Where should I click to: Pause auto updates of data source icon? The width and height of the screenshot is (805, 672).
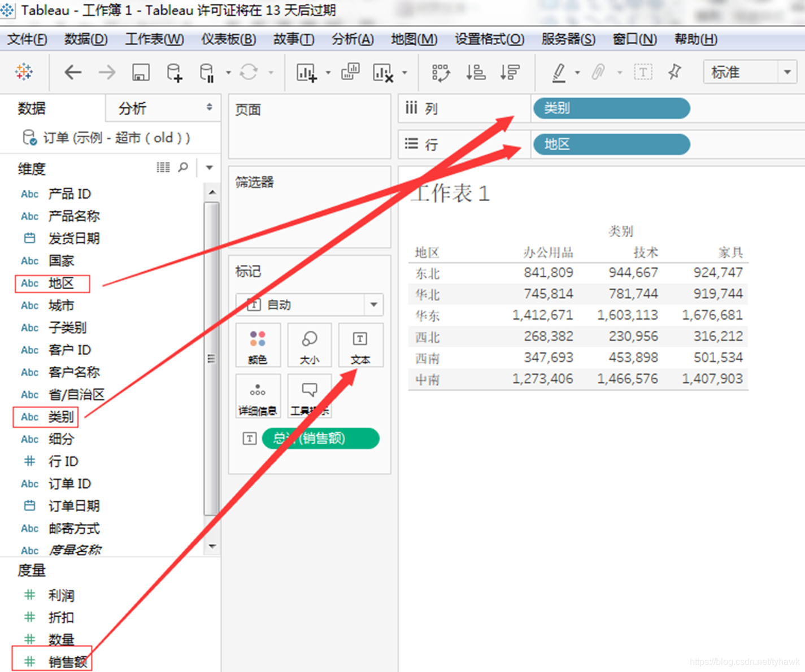(207, 72)
